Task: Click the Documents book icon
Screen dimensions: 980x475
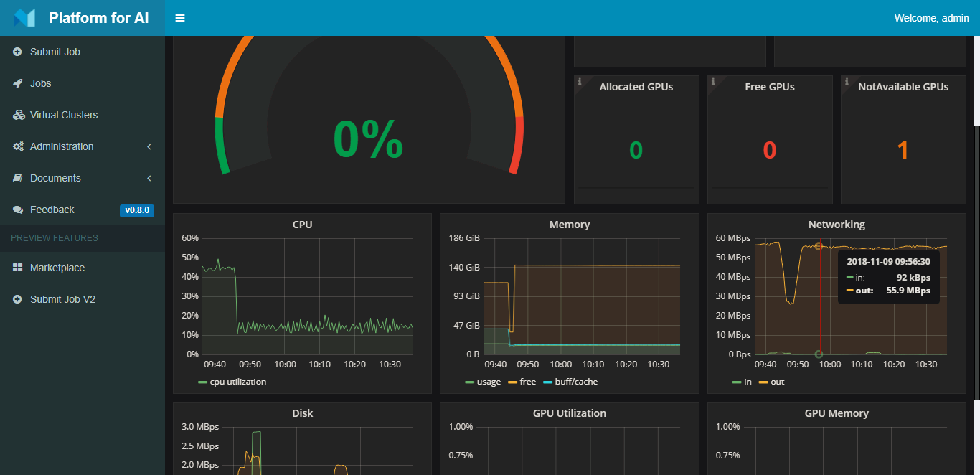Action: pos(17,178)
